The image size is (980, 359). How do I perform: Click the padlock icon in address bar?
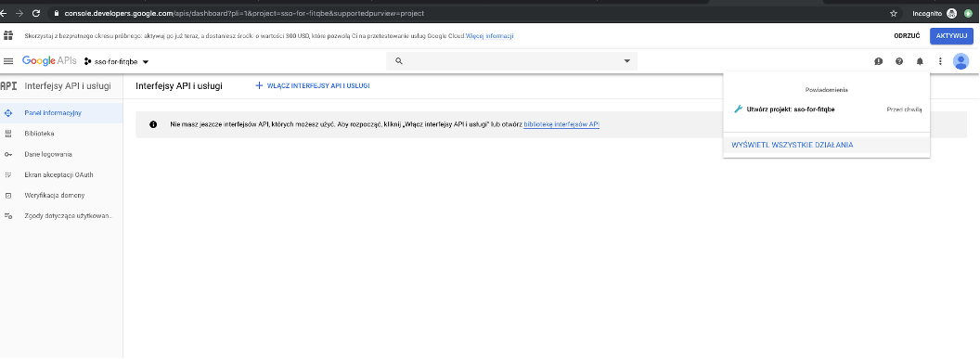pos(57,13)
